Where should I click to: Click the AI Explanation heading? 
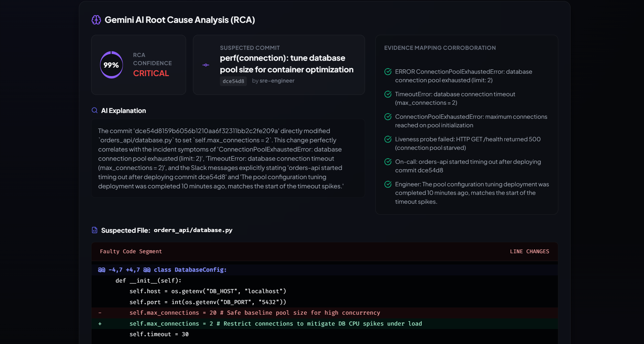pos(124,111)
